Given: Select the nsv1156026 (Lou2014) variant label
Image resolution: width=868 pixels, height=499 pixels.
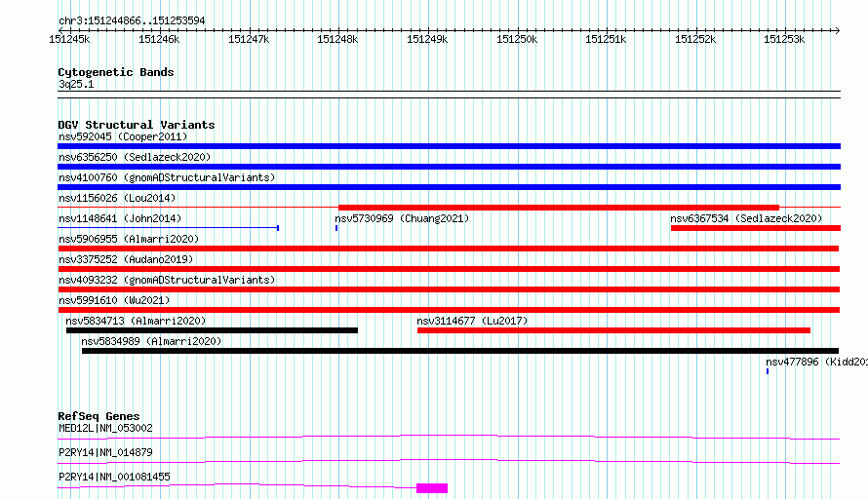Looking at the screenshot, I should pos(117,198).
